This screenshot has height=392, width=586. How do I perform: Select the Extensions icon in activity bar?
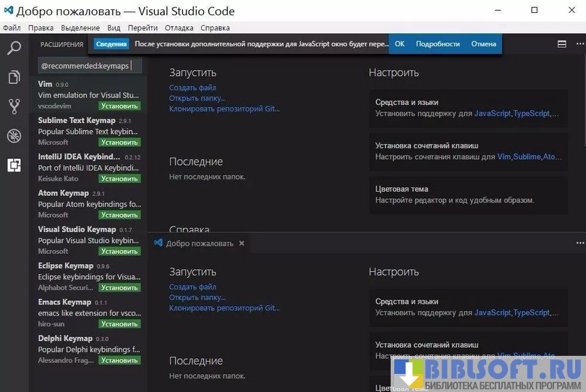pos(14,165)
